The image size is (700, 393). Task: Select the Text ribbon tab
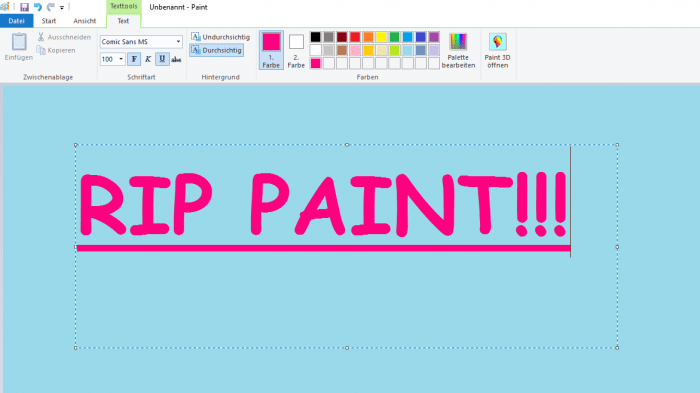click(x=123, y=21)
